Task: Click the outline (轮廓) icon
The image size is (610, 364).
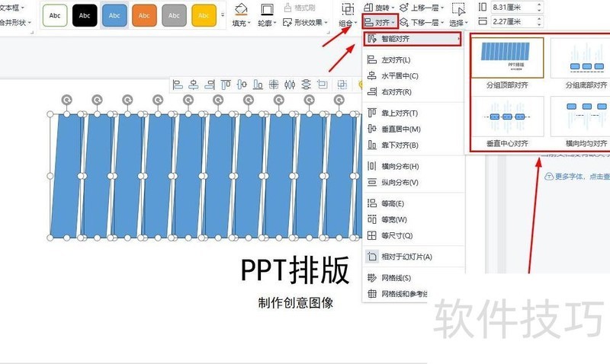Action: coord(267,9)
